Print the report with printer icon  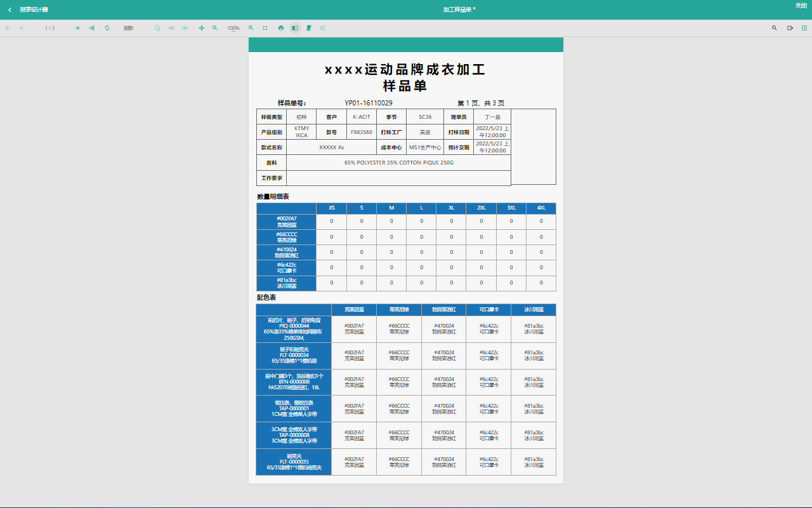coord(281,28)
